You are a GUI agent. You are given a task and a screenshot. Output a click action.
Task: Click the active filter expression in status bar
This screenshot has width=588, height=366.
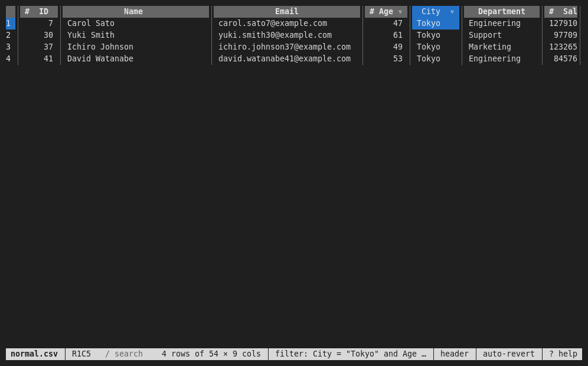pyautogui.click(x=351, y=354)
